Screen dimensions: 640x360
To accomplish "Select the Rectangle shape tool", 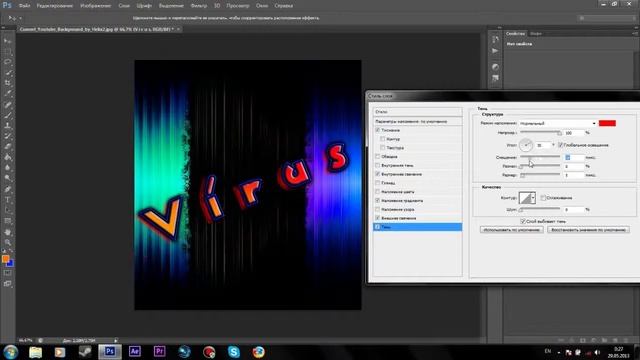I will click(8, 221).
